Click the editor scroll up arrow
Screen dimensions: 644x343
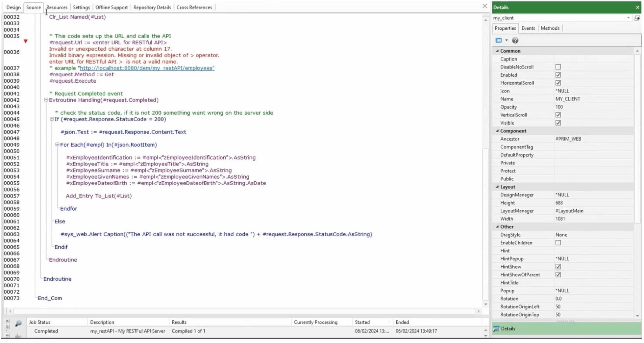point(485,20)
